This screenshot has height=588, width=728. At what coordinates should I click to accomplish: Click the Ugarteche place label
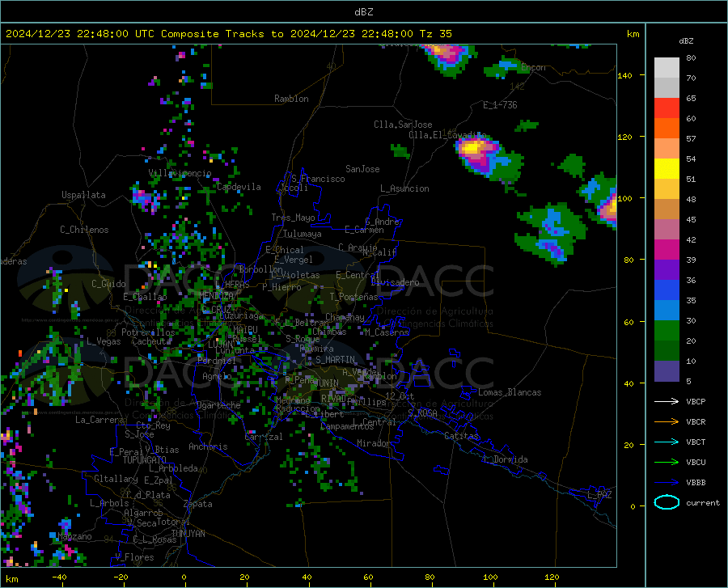point(218,405)
